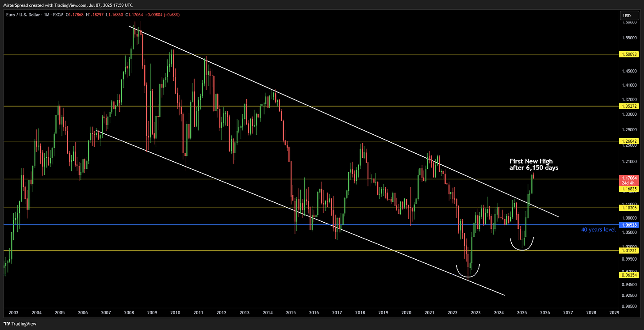Click the latest red monthly candle near 1.17

coord(534,176)
